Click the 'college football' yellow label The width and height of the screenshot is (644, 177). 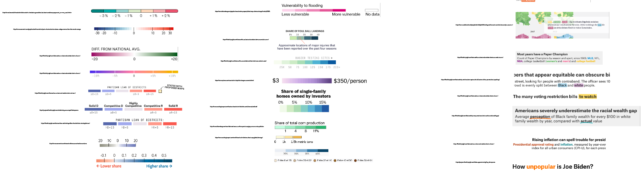tap(586, 62)
